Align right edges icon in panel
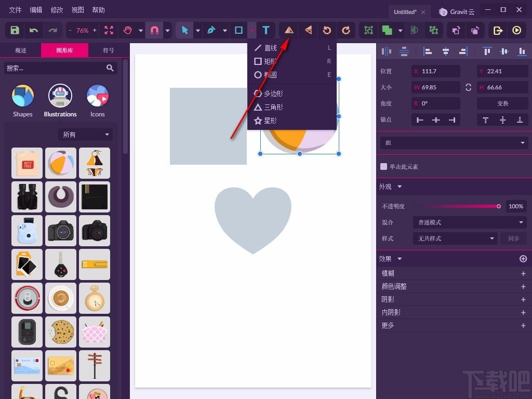The width and height of the screenshot is (532, 399). [463, 51]
